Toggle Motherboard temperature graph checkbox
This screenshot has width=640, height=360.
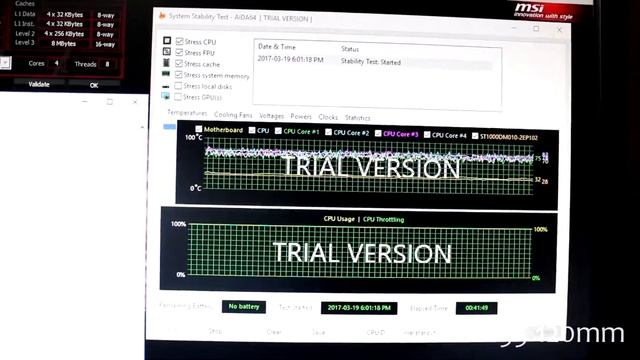point(198,129)
